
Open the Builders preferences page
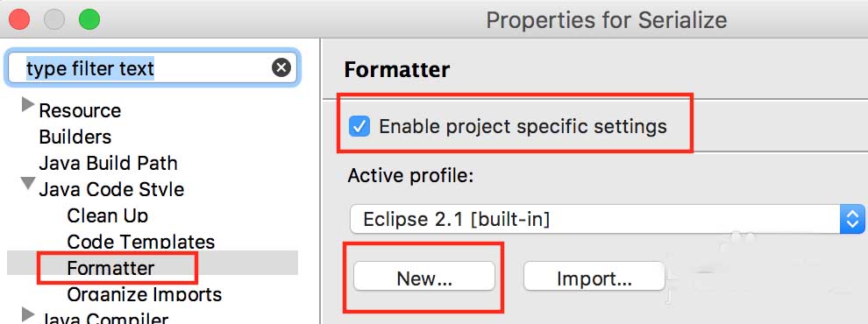click(x=75, y=137)
